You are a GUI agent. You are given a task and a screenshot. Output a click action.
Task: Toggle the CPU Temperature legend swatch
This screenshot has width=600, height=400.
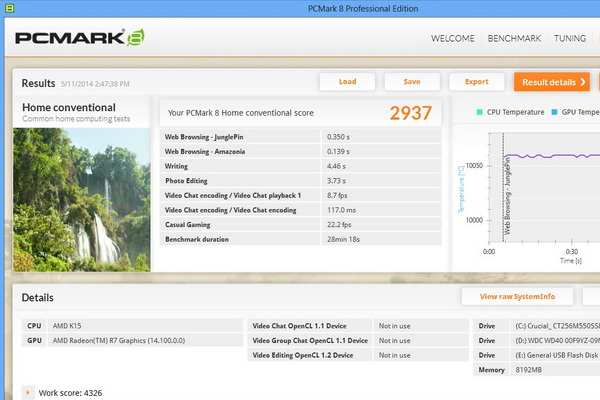pos(479,112)
